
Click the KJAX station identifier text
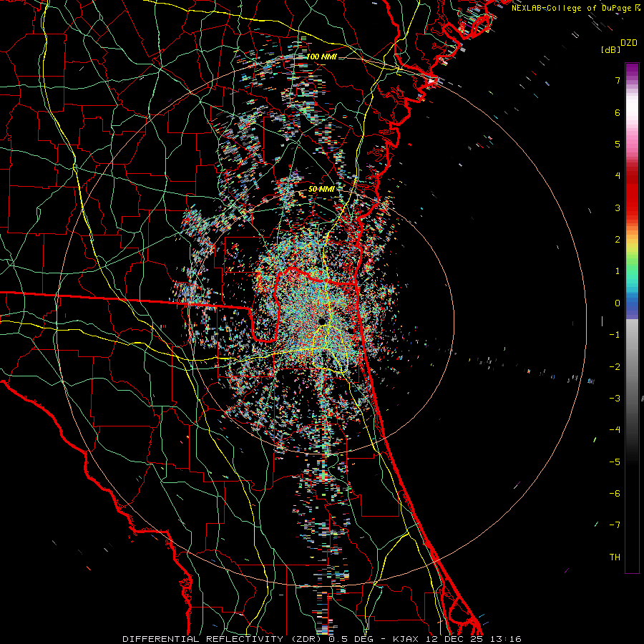point(406,639)
